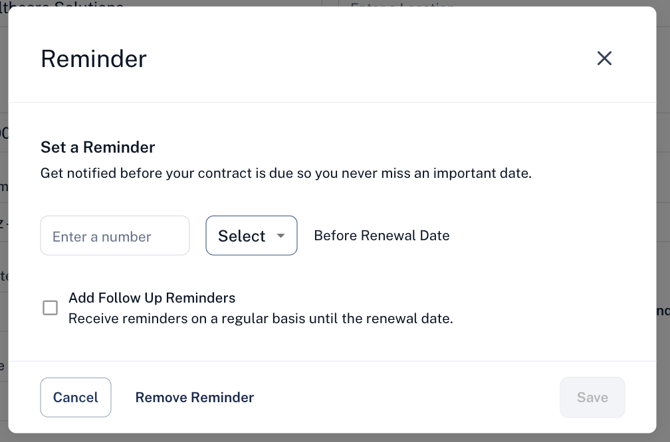Viewport: 670px width, 442px height.
Task: Click the Cancel button
Action: tap(76, 397)
